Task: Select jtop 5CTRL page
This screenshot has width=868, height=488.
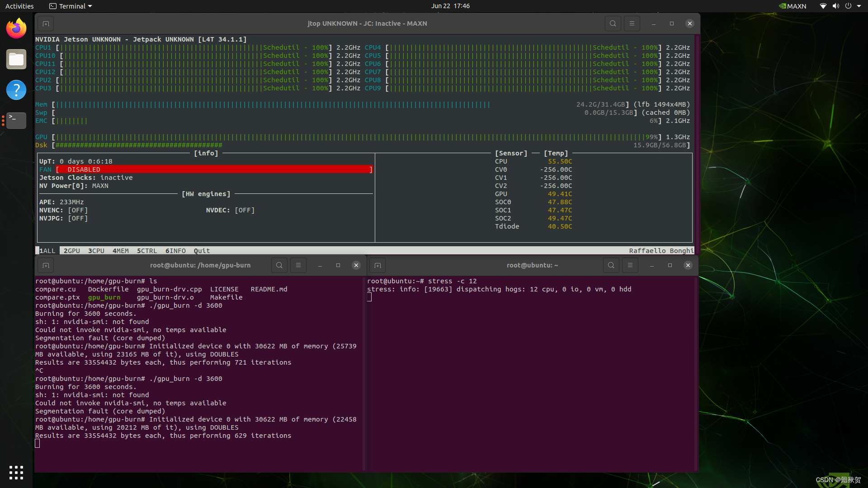Action: click(147, 251)
